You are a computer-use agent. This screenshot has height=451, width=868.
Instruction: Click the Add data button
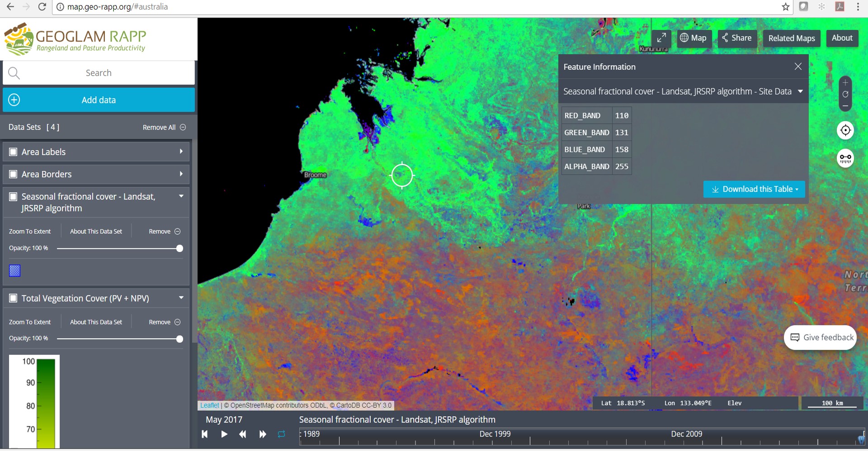[x=99, y=100]
